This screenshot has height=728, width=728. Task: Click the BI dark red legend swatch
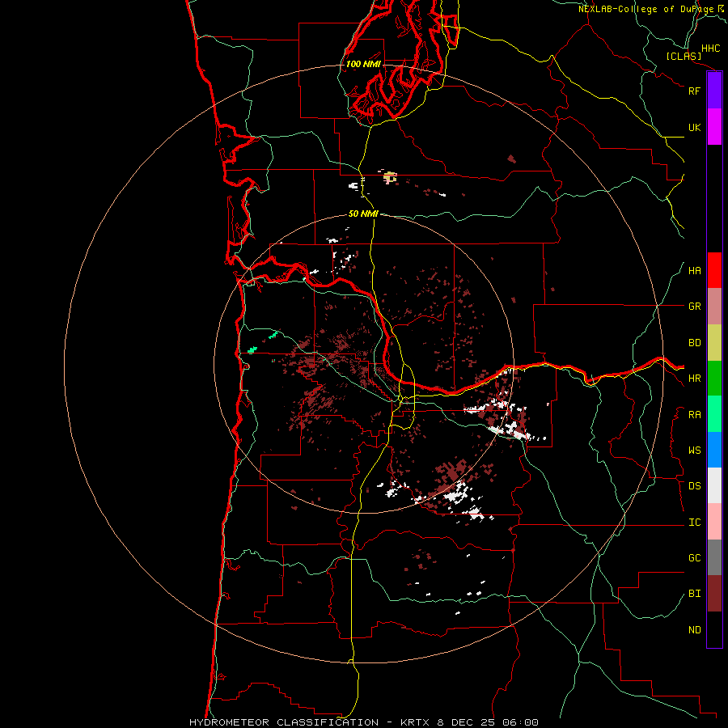click(x=714, y=594)
